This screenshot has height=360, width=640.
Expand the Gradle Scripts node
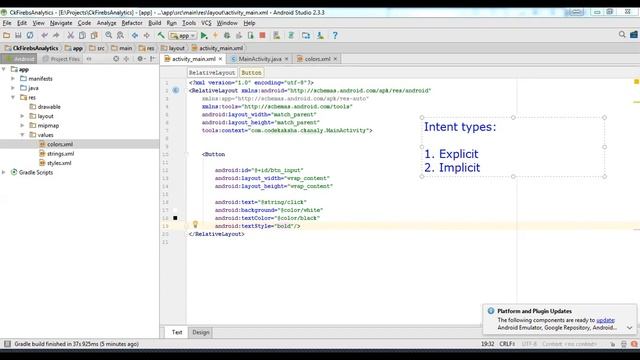[4, 172]
